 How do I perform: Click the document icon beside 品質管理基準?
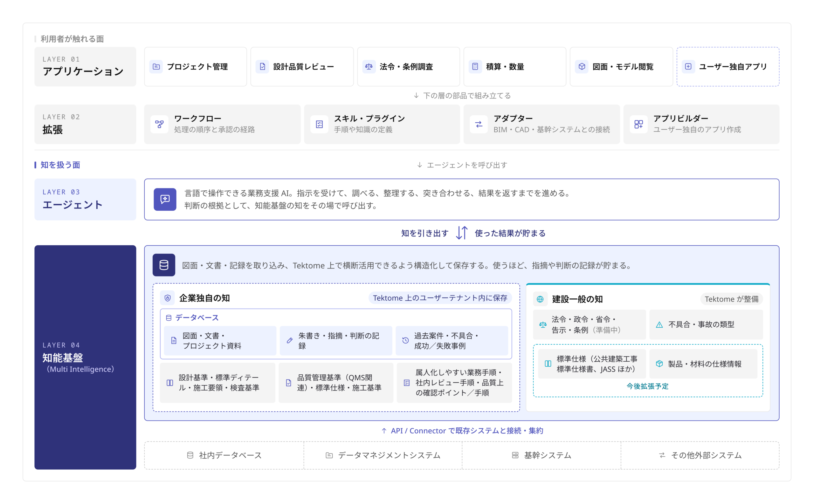pos(288,383)
